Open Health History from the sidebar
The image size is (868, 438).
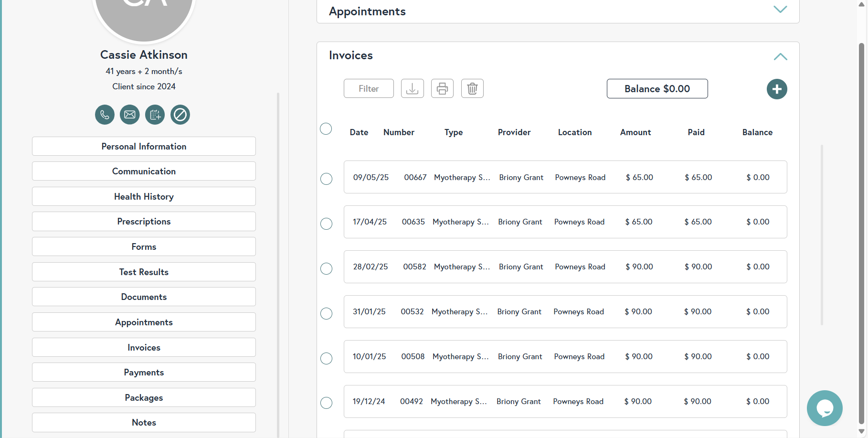point(144,196)
